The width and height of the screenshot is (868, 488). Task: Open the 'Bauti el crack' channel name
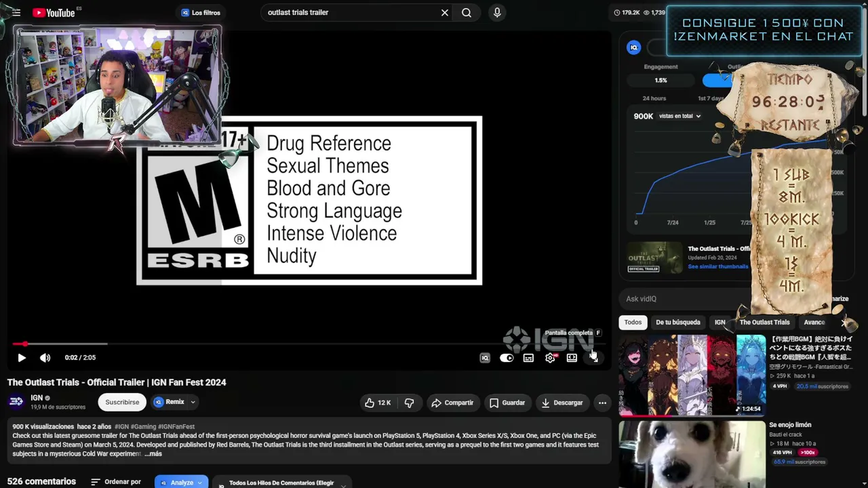pyautogui.click(x=785, y=434)
